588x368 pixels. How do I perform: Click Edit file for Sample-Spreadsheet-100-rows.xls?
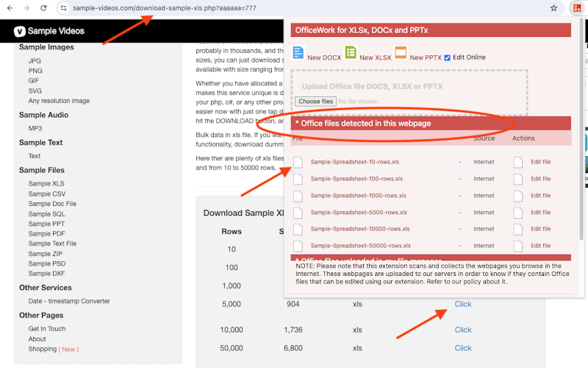tap(540, 179)
